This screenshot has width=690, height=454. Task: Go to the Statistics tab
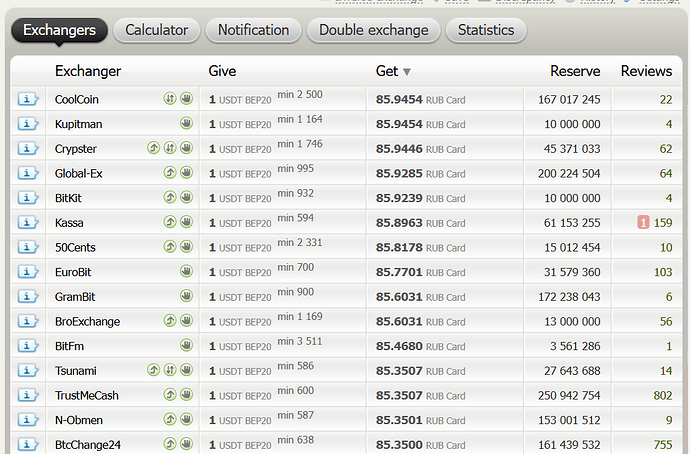(486, 30)
